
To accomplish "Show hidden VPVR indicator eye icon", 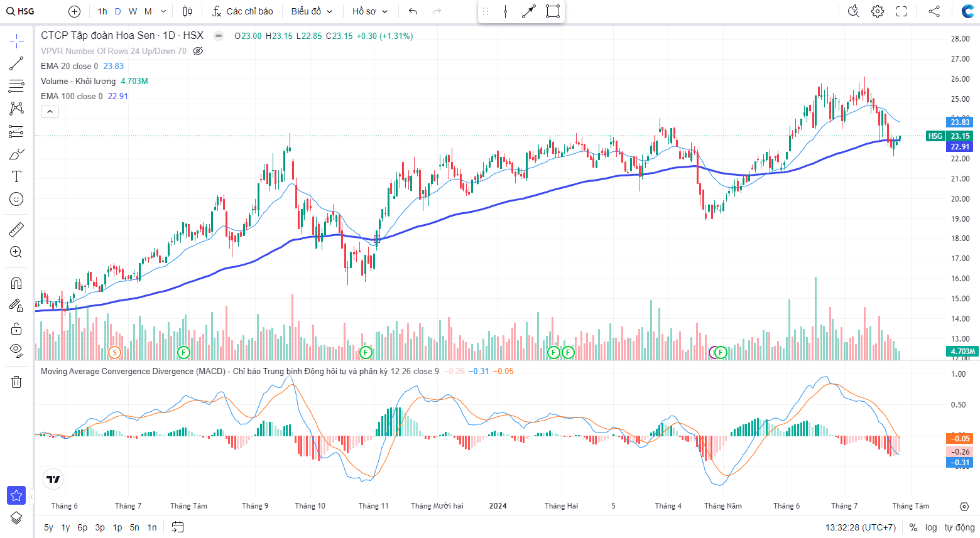I will (x=198, y=51).
